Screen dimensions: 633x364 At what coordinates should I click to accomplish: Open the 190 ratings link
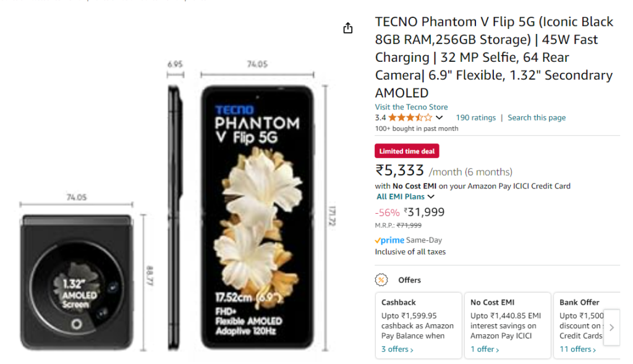pos(475,117)
